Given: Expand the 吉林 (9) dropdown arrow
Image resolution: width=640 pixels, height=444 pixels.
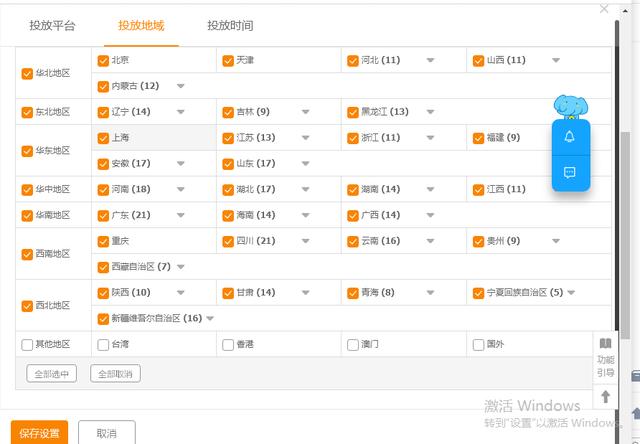Looking at the screenshot, I should point(305,112).
